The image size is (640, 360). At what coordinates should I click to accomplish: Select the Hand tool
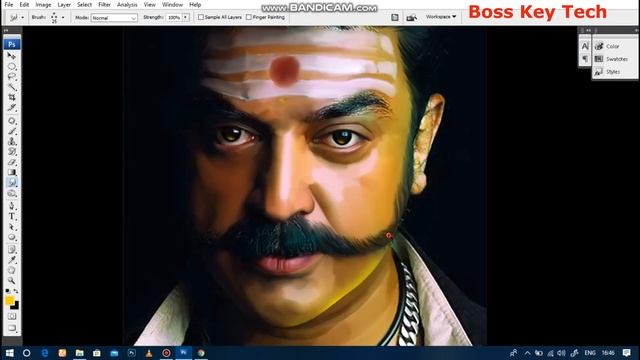tap(12, 270)
